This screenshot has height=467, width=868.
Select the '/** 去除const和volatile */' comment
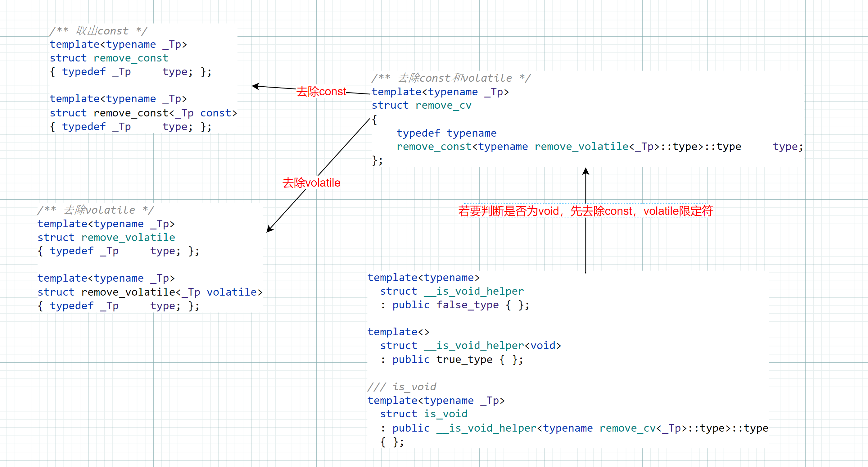[x=451, y=78]
